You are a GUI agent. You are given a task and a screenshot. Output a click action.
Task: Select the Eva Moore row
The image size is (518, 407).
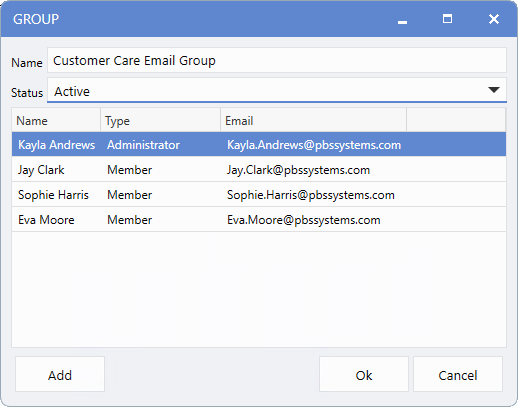pos(259,220)
